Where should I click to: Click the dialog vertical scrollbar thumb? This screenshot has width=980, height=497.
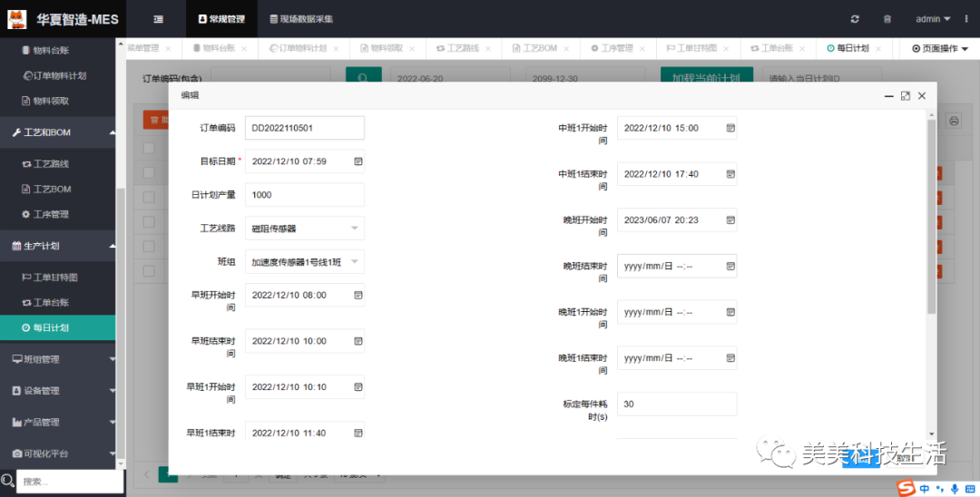point(932,216)
